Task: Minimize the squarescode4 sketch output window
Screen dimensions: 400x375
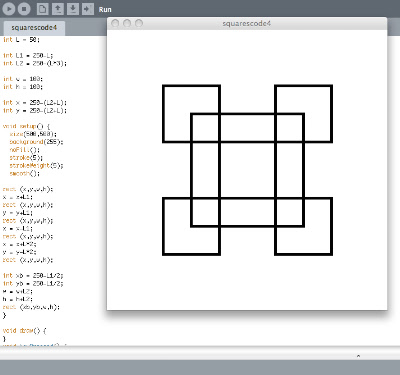Action: [127, 23]
